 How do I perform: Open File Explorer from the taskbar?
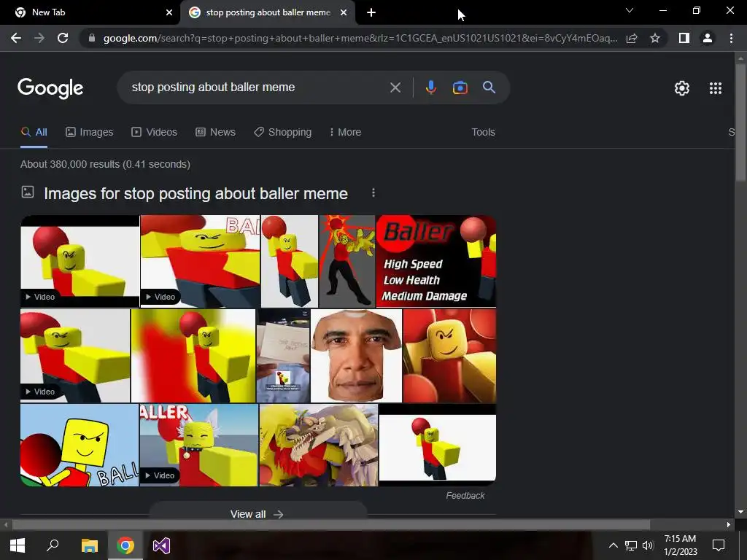(x=89, y=545)
